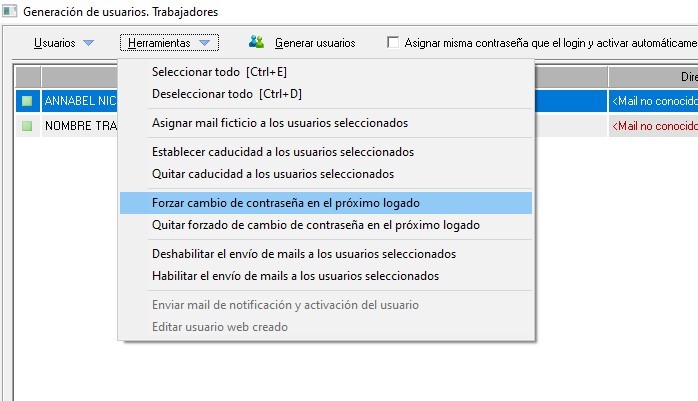Viewport: 698px width, 401px height.
Task: Click first row Mail no conocido cell
Action: click(x=653, y=101)
